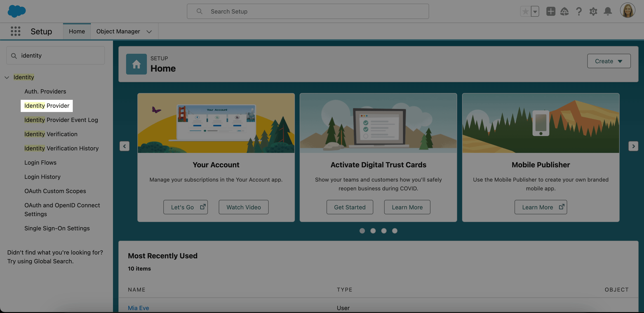Screen dimensions: 644x313
Task: Open the notifications bell
Action: [x=608, y=11]
